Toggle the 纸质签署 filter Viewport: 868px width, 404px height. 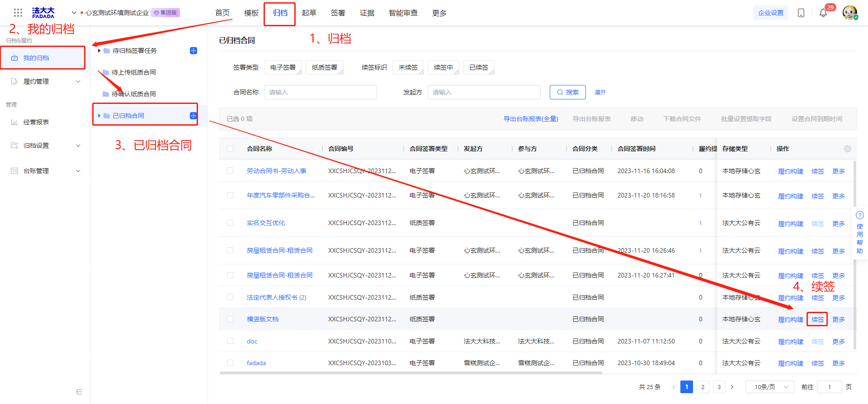(x=325, y=67)
